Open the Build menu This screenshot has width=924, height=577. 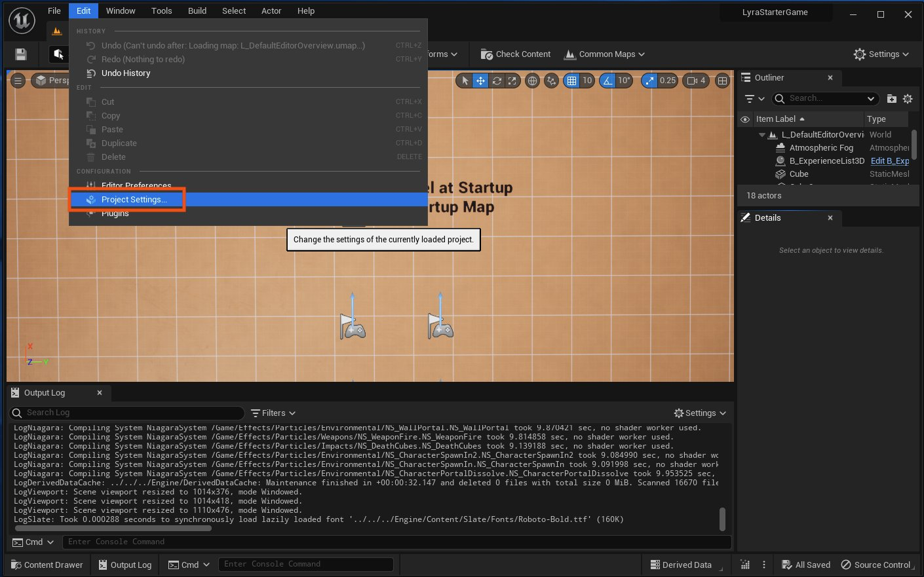(x=197, y=11)
